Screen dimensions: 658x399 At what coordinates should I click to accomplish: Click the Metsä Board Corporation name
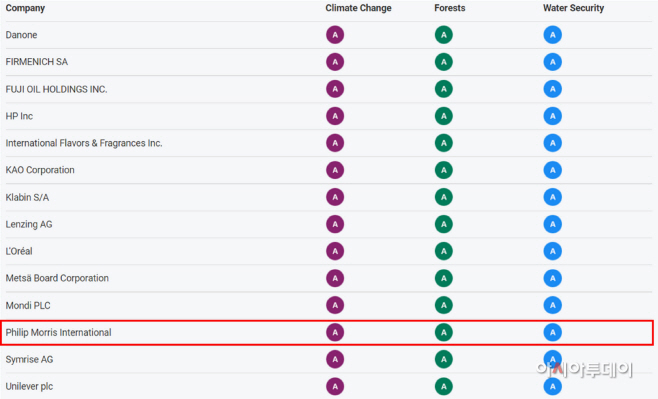(57, 278)
